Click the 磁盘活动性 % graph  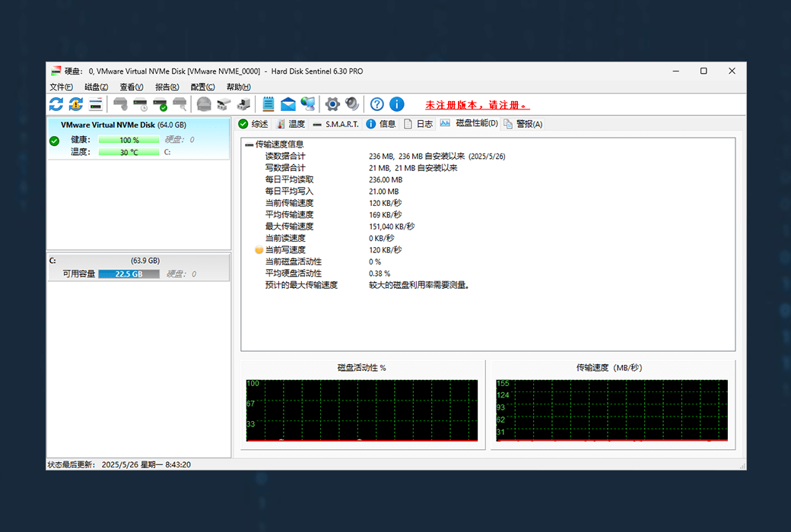coord(362,410)
